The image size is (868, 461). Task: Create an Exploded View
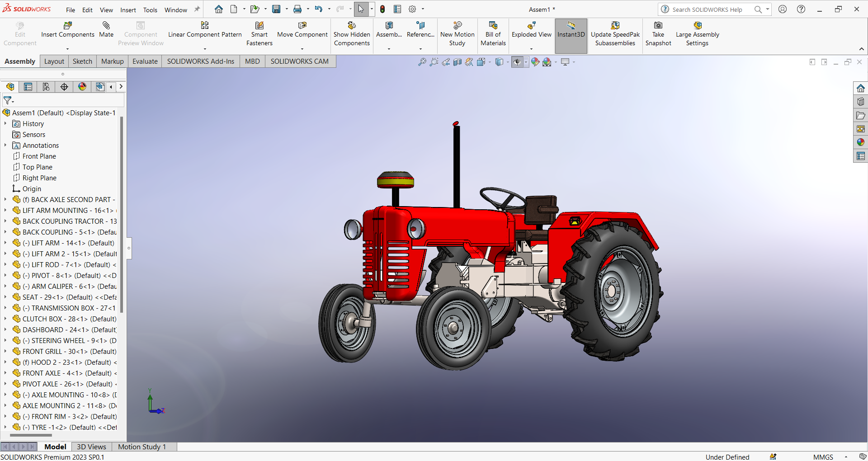pyautogui.click(x=532, y=30)
